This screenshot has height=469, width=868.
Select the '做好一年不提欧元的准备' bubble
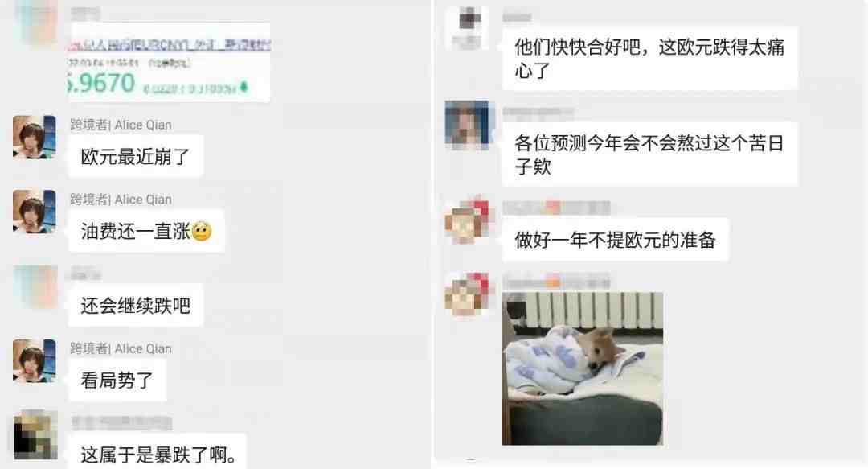(x=616, y=240)
